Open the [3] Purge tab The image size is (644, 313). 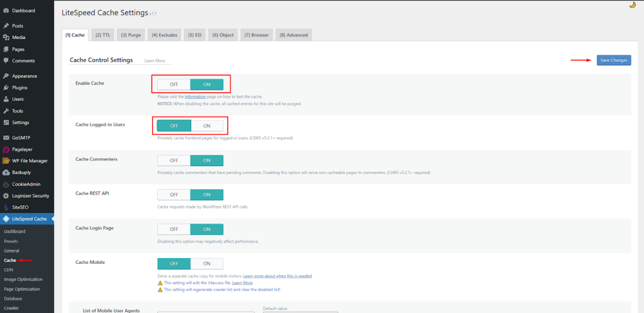tap(131, 35)
